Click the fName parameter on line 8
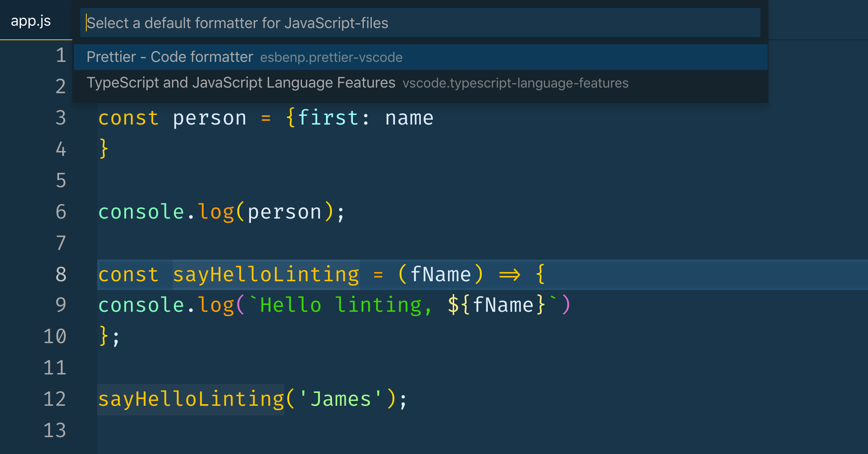The height and width of the screenshot is (454, 868). (440, 274)
